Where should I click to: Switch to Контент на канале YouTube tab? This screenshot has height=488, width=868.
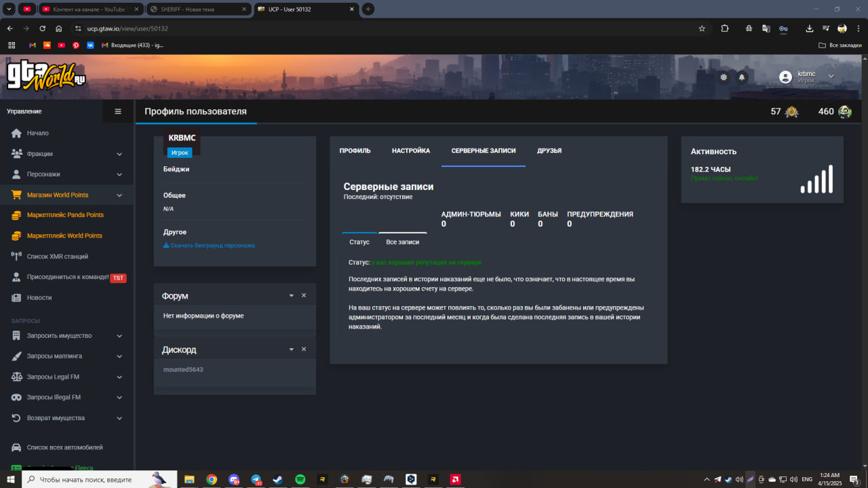click(90, 9)
